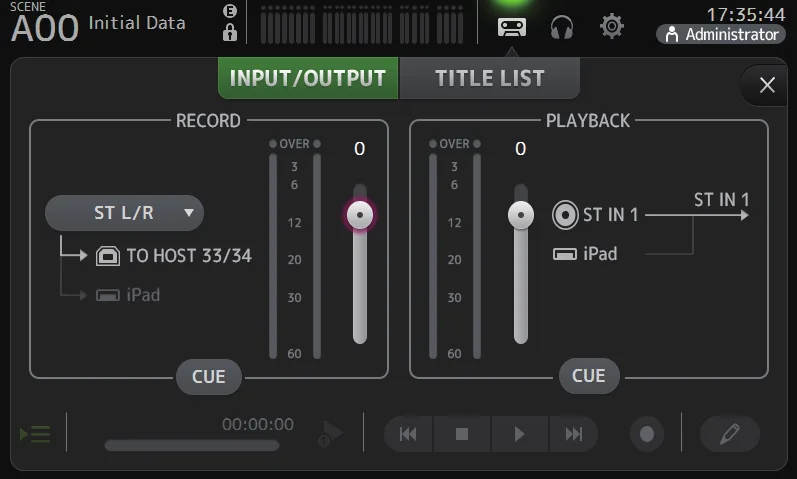Click the pencil edit title button
This screenshot has height=479, width=797.
729,434
